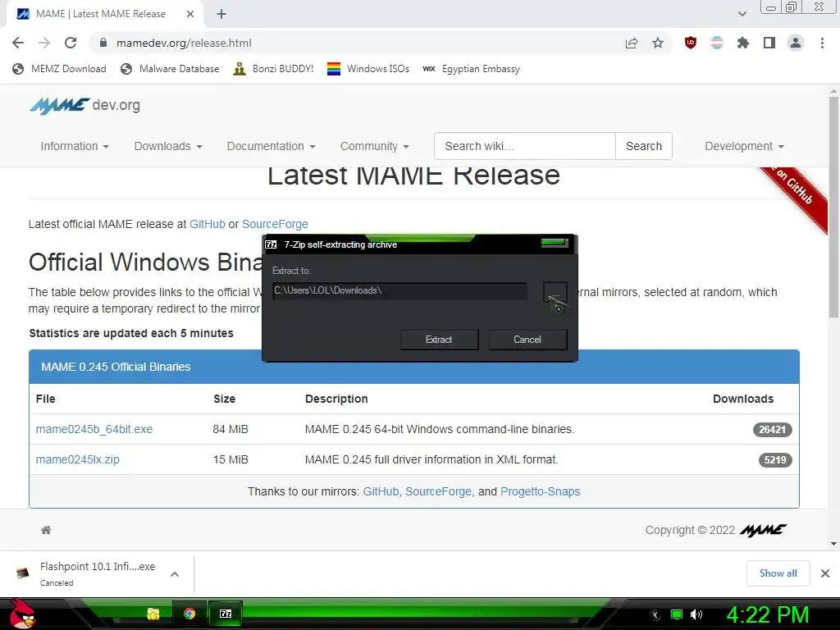Viewport: 840px width, 630px height.
Task: Click the 5219 downloads badge
Action: (774, 460)
